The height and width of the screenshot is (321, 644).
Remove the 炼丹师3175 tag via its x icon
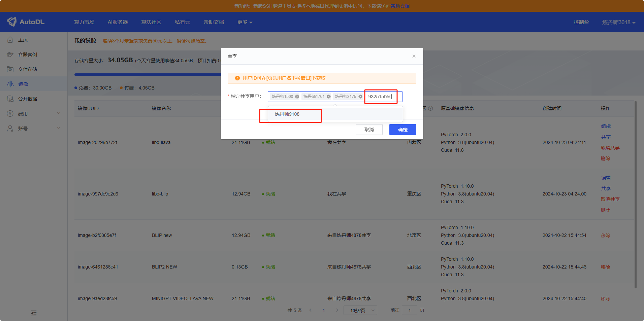coord(360,97)
